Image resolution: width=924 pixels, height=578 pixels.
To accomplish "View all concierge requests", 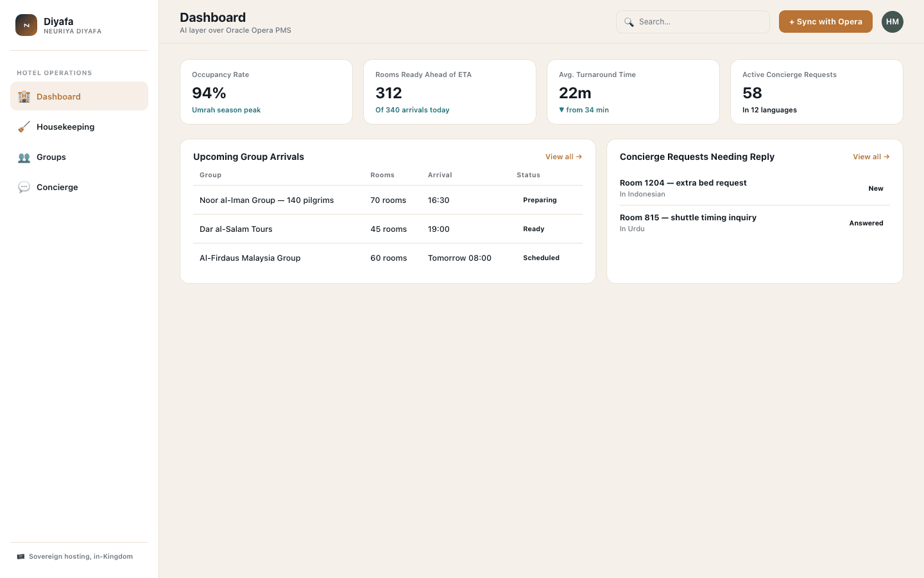I will click(871, 157).
